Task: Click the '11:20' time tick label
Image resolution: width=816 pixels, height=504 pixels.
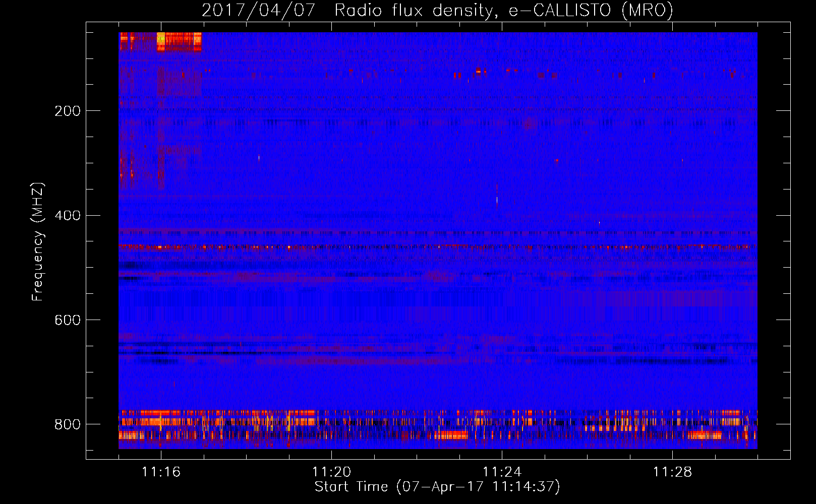Action: (x=331, y=472)
